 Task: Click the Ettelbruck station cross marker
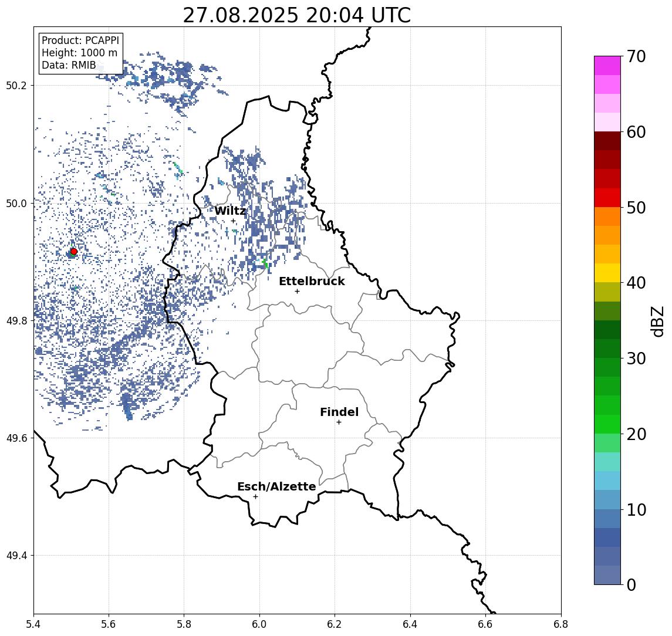coord(297,292)
